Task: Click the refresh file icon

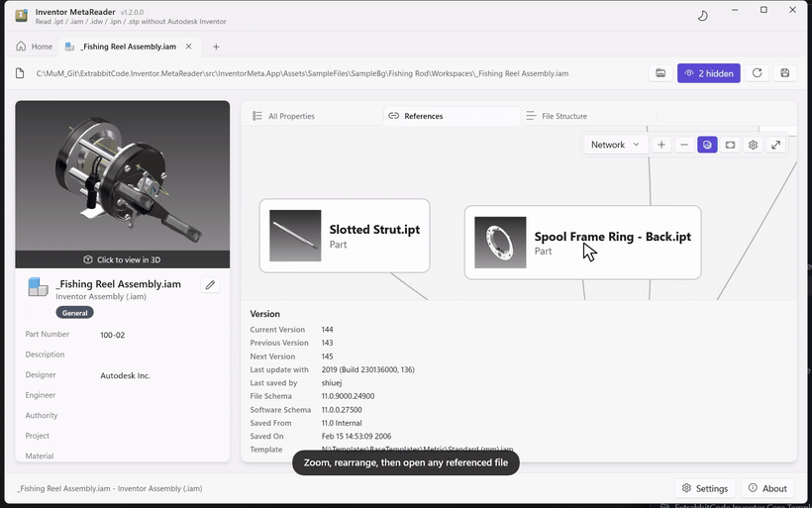Action: click(x=758, y=73)
